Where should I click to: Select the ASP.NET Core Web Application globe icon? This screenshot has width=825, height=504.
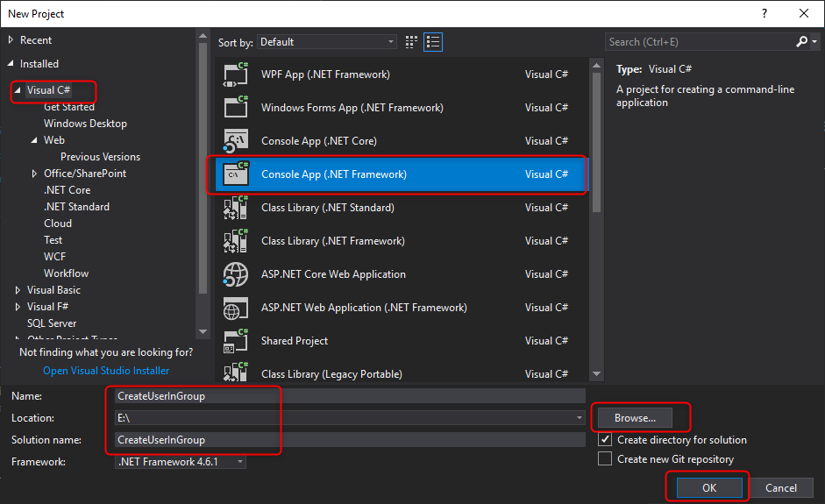pos(235,274)
